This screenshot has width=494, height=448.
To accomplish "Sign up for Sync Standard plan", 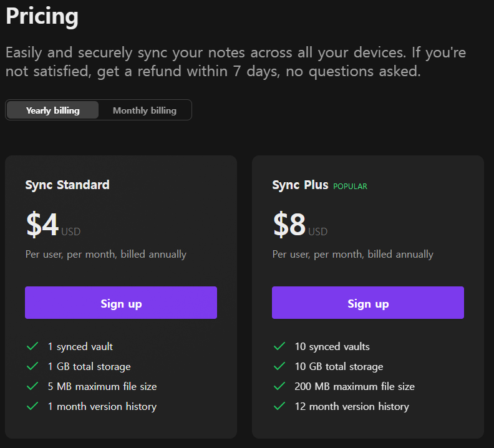I will [x=121, y=303].
